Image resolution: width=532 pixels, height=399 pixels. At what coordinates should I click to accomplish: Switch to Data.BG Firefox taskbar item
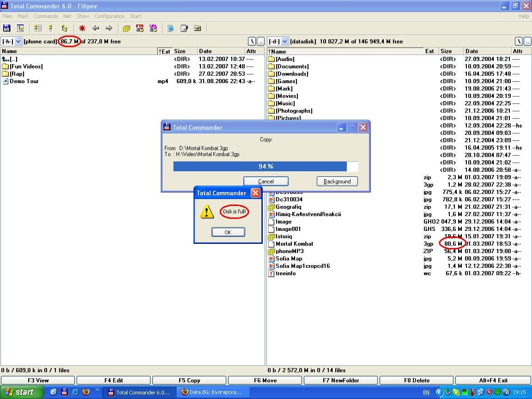tap(213, 392)
